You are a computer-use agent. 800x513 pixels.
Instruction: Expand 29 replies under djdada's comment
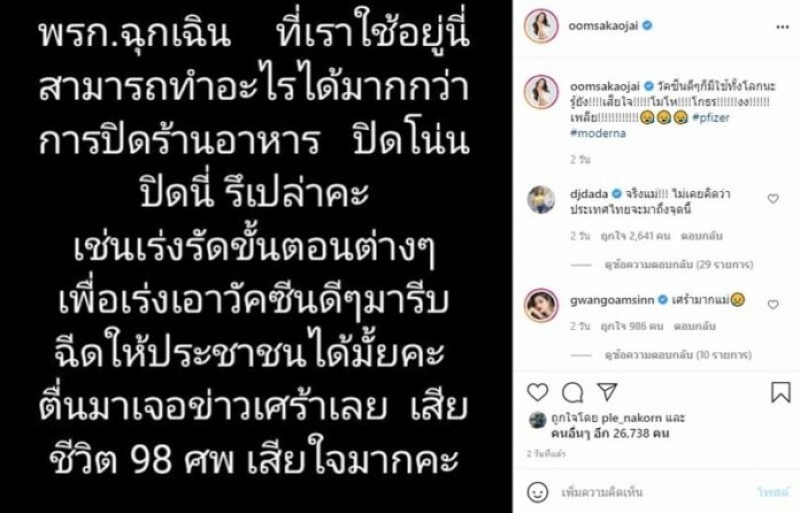pos(679,264)
